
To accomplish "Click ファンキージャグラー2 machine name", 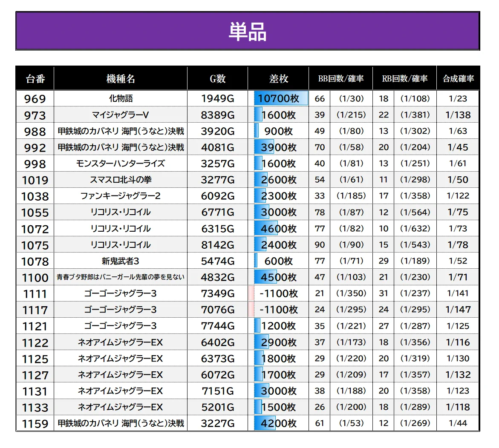I will click(121, 196).
